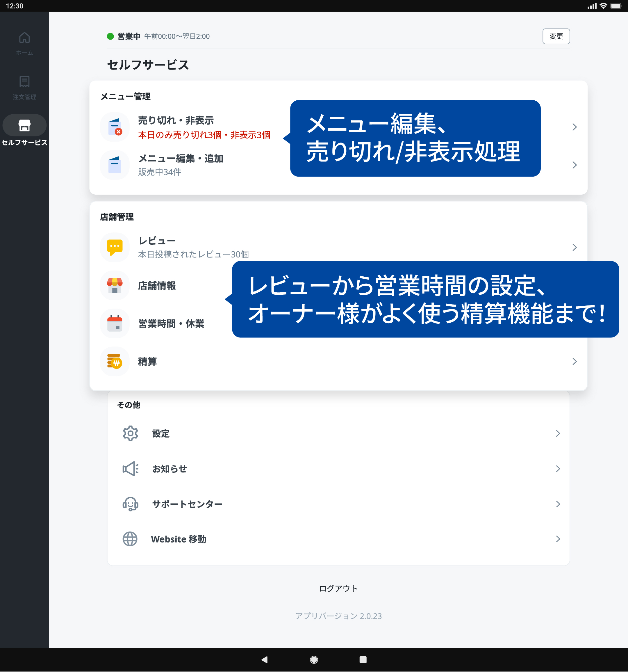Click the 店舗情報 shop icon
This screenshot has height=672, width=628.
[x=115, y=286]
